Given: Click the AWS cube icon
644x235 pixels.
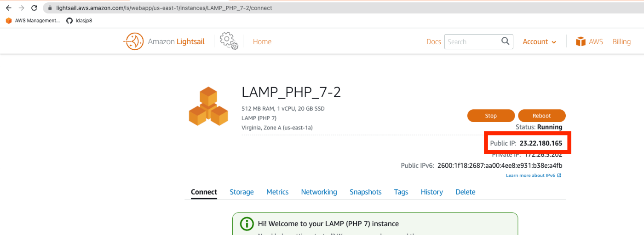Looking at the screenshot, I should click(581, 41).
